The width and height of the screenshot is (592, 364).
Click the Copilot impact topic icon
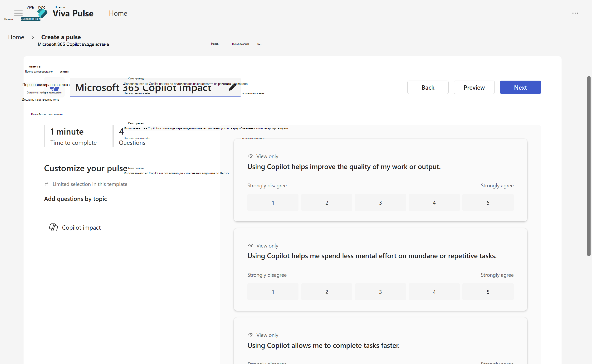coord(53,227)
